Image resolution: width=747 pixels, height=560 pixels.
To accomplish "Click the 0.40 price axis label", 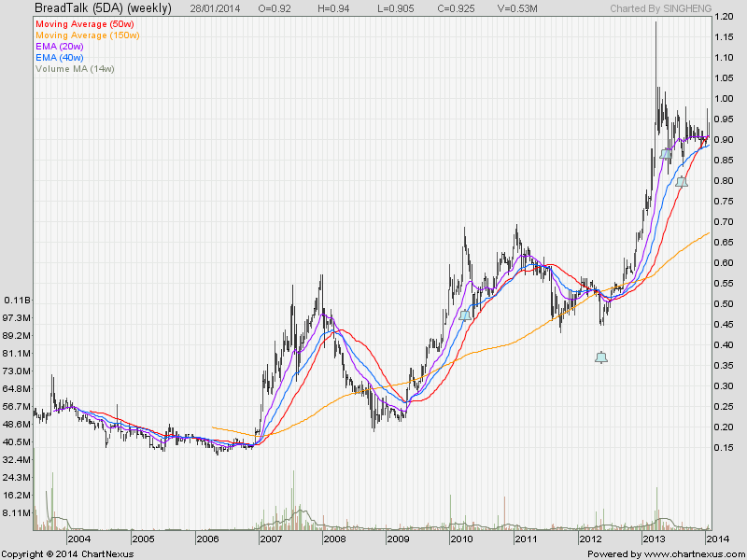I will click(x=724, y=344).
